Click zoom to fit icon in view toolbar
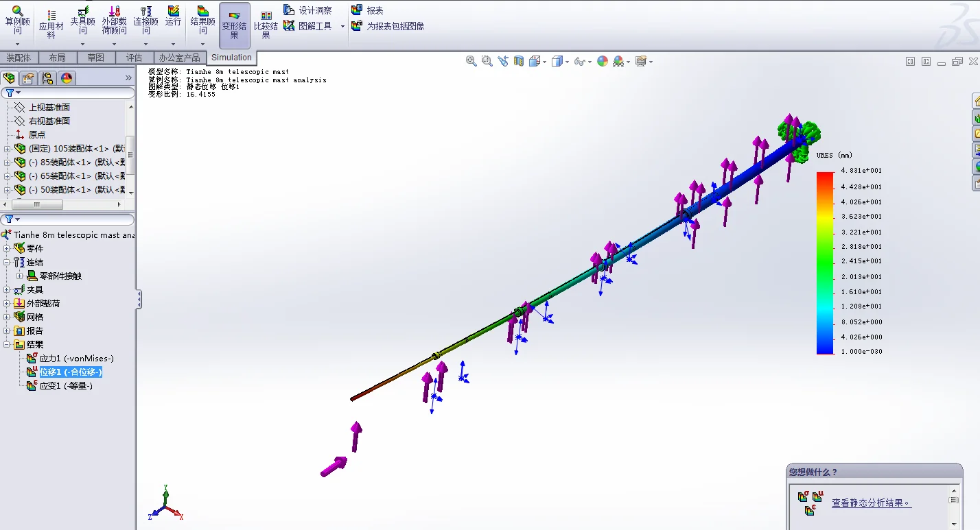This screenshot has height=530, width=980. 471,61
